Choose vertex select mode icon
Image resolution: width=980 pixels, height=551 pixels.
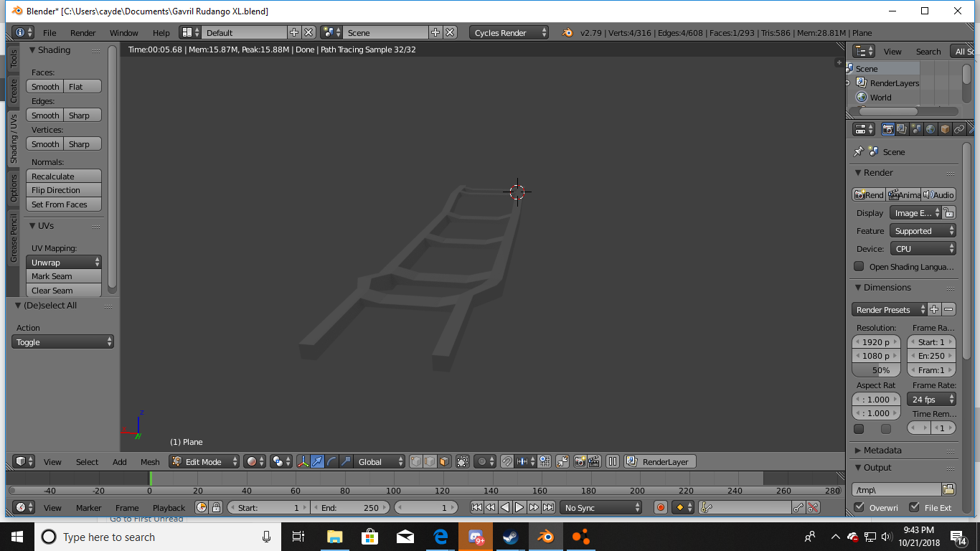(x=416, y=461)
